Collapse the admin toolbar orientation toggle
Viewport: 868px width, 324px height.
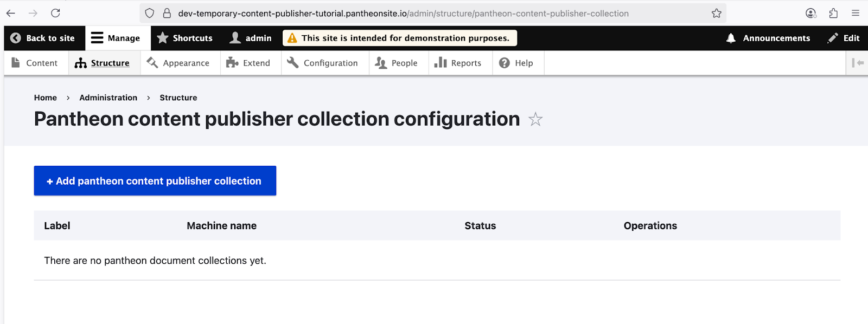[858, 63]
